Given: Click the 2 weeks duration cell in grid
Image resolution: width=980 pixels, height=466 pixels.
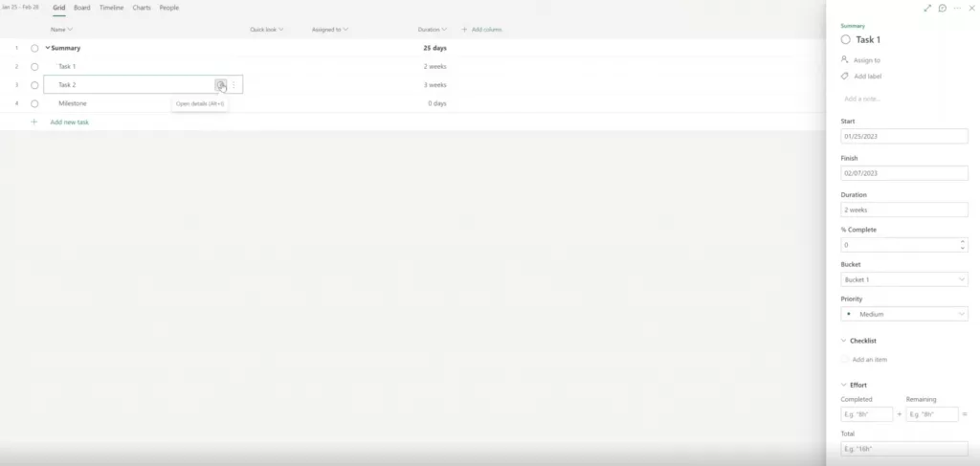Looking at the screenshot, I should [434, 66].
